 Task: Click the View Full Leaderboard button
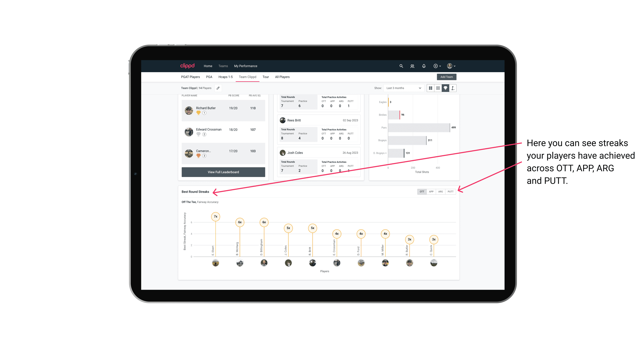tap(223, 172)
